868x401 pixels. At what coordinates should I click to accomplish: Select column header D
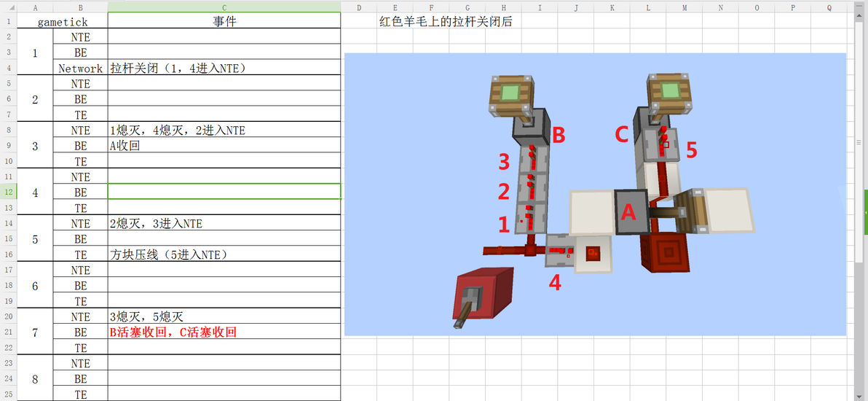359,8
